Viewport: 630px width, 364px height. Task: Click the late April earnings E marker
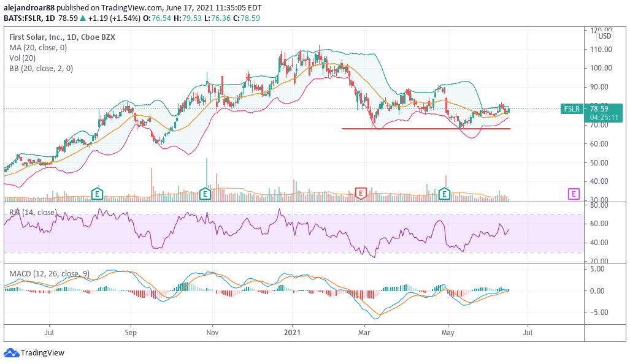(x=444, y=194)
